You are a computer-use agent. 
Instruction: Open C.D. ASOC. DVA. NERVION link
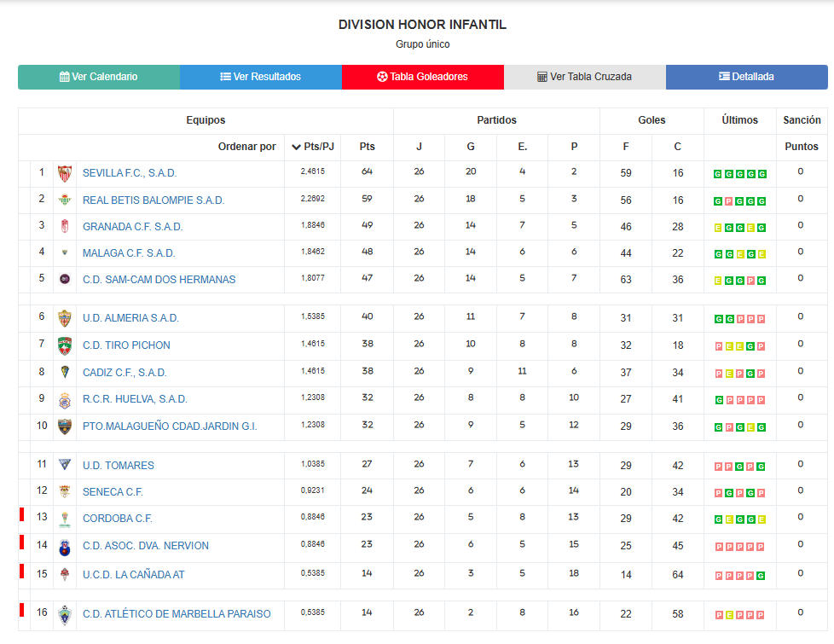(146, 546)
